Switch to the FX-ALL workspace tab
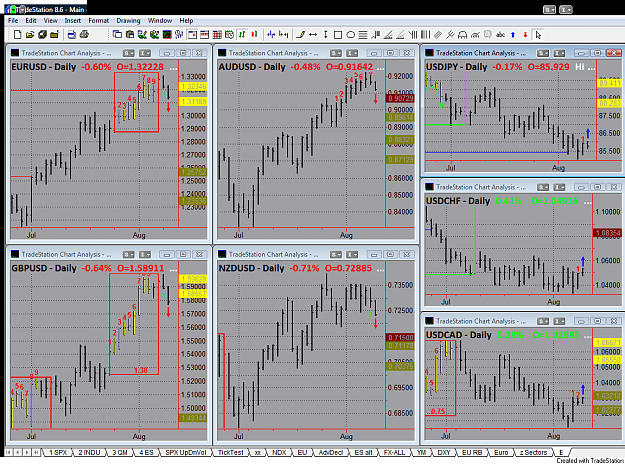 point(394,452)
